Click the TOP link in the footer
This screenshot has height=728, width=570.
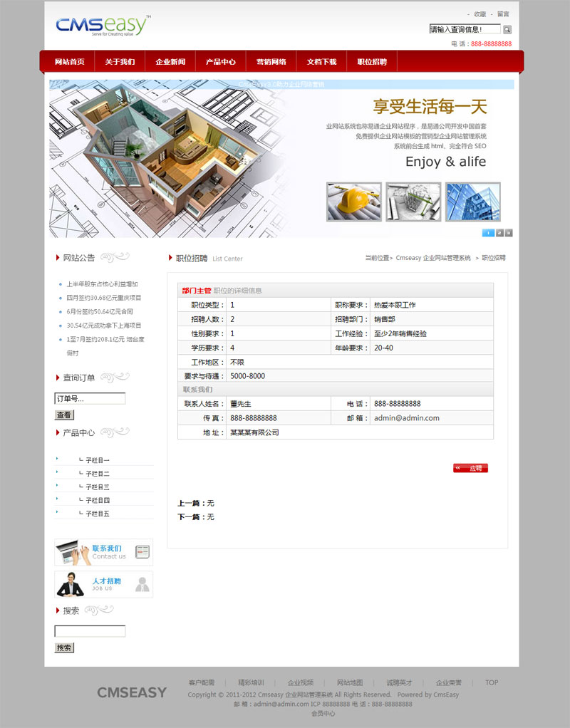tap(492, 682)
